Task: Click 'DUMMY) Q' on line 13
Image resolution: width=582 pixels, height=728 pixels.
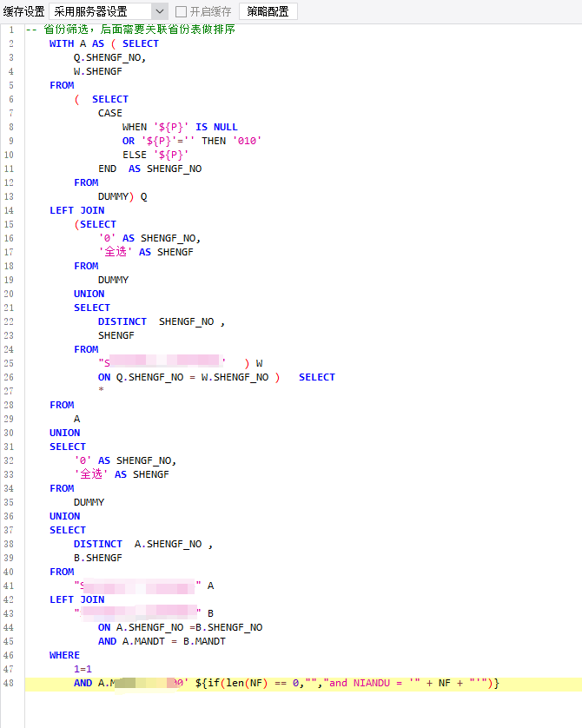Action: (122, 197)
